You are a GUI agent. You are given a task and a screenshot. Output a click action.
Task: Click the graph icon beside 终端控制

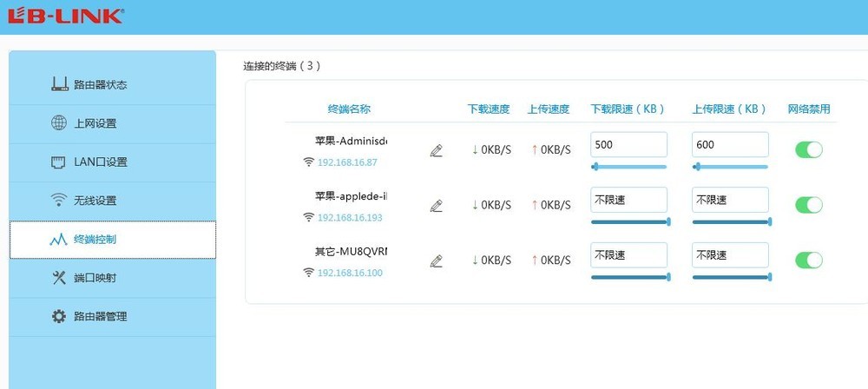point(59,240)
